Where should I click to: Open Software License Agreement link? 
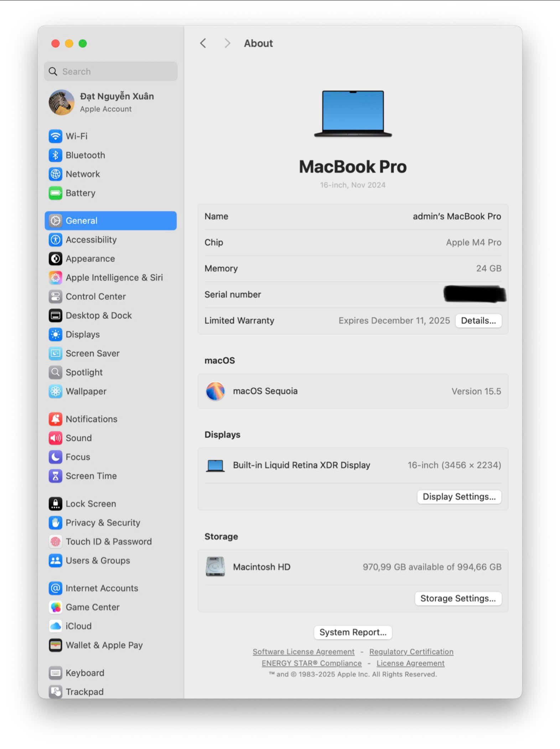coord(304,652)
